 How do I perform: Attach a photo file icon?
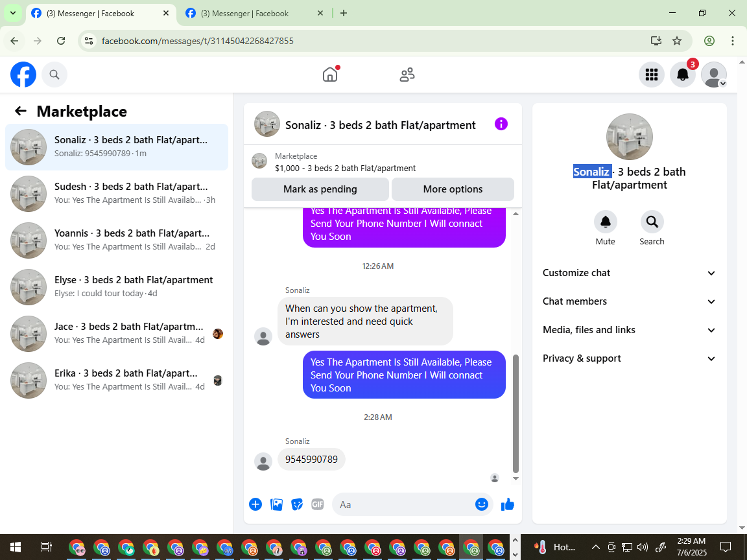coord(276,504)
